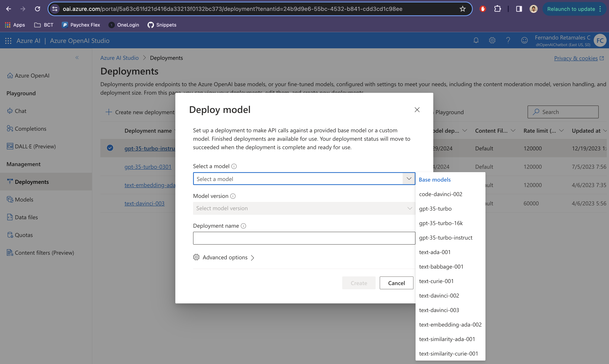The image size is (609, 364).
Task: Select text-embedding-ada-002 base model option
Action: coord(450,325)
